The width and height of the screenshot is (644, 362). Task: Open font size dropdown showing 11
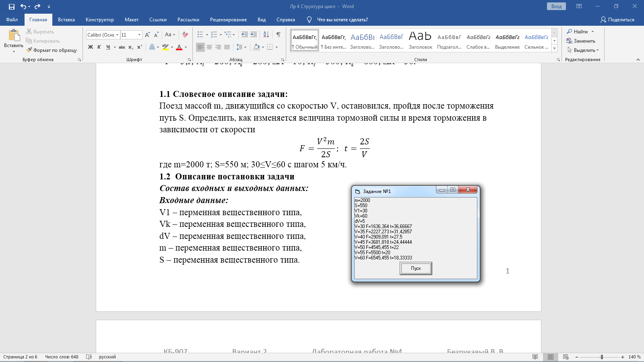tap(139, 35)
